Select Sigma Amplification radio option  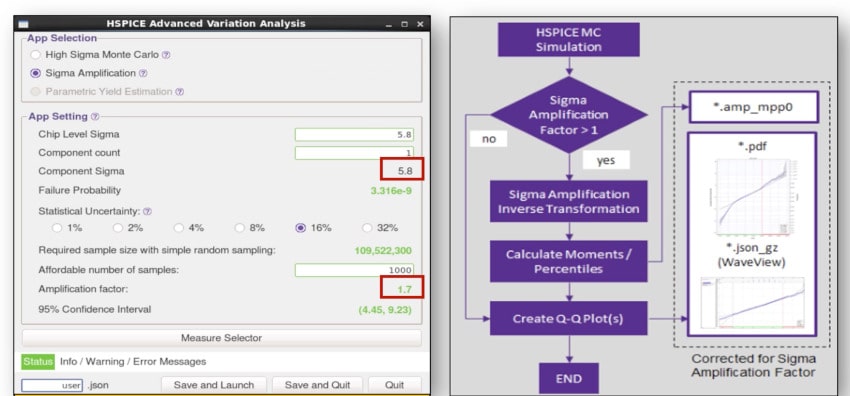click(35, 73)
